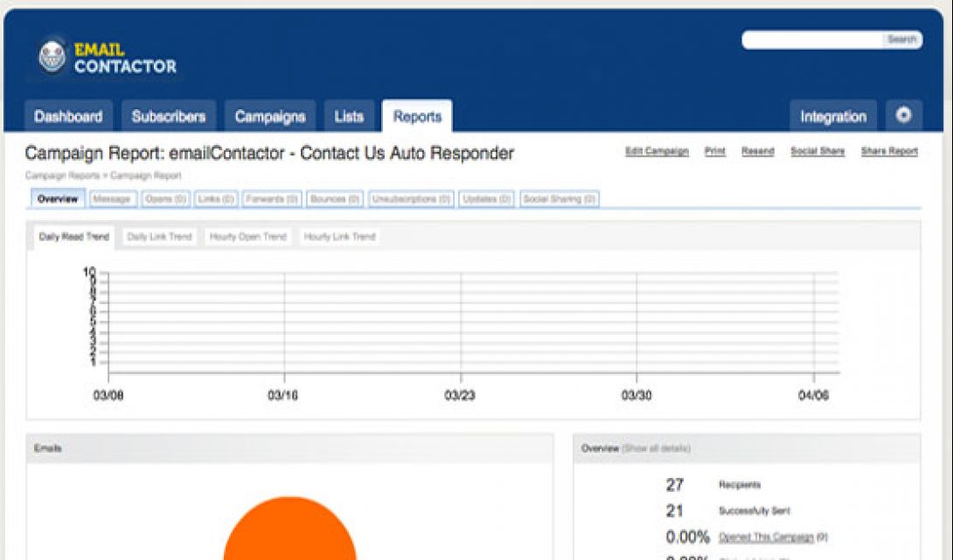Click the orange pie chart
The image size is (953, 560).
(x=290, y=529)
